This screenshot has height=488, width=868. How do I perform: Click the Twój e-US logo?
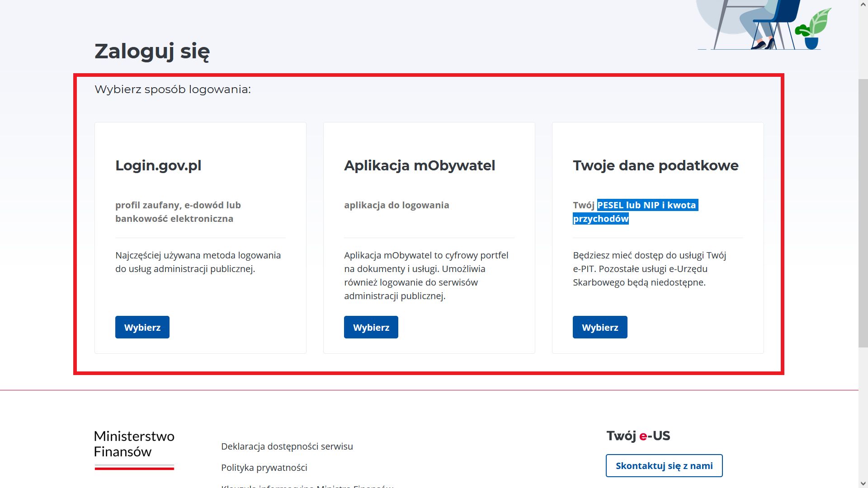(638, 435)
